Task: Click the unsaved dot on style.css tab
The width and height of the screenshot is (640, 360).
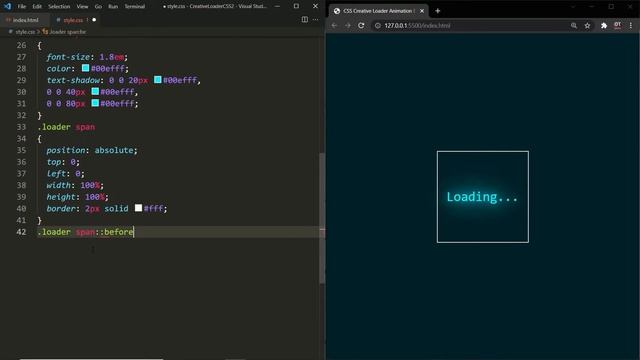Action: tap(94, 20)
